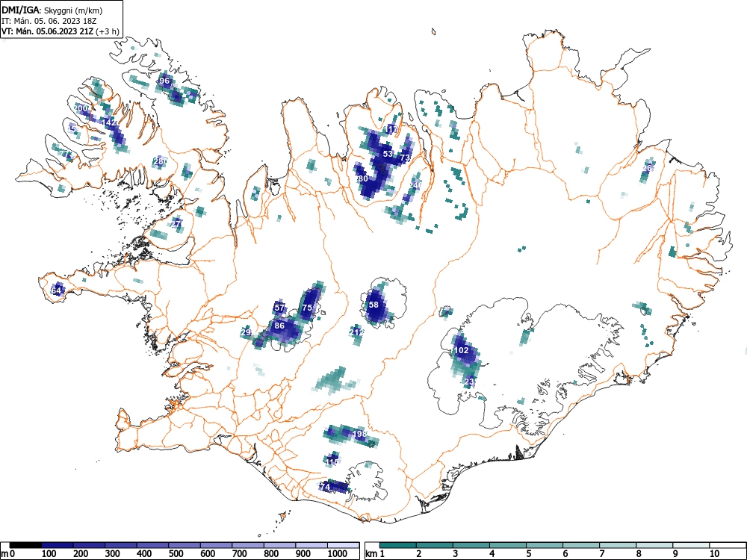Click the map value 26 in the east

click(647, 168)
